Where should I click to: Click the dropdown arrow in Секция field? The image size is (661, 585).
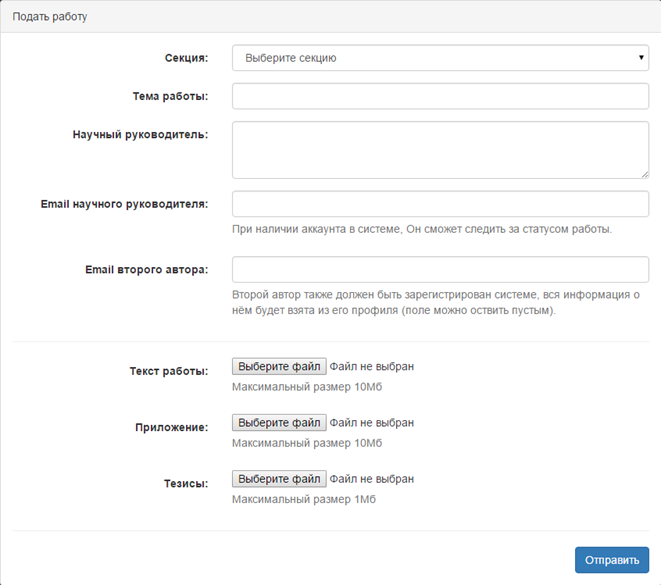coord(641,57)
